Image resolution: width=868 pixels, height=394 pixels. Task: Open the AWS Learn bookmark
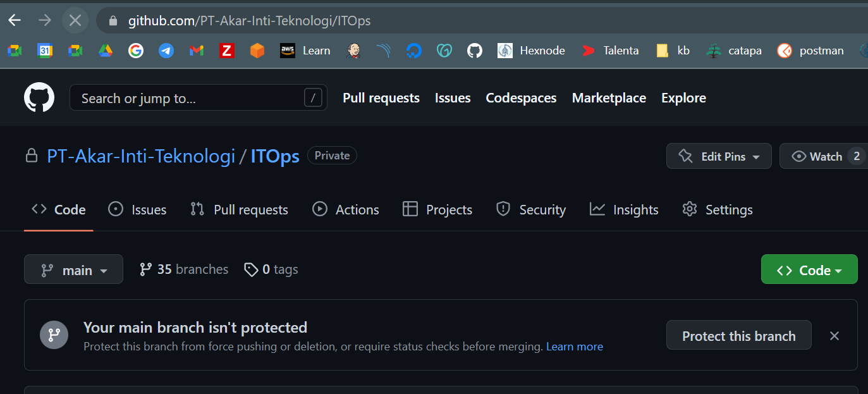point(305,50)
